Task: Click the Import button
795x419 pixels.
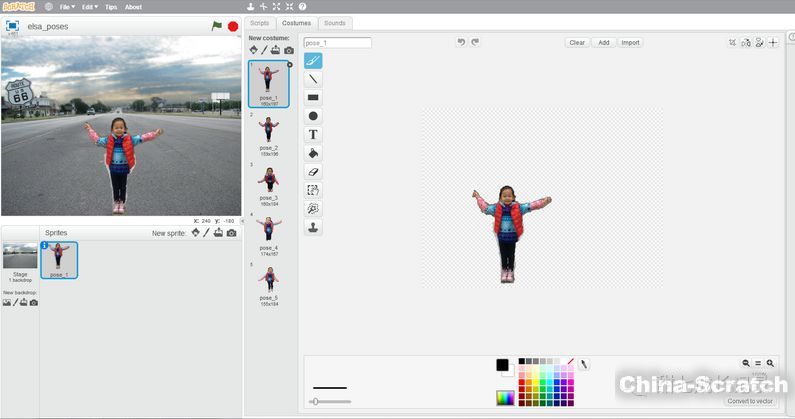Action: click(x=630, y=43)
